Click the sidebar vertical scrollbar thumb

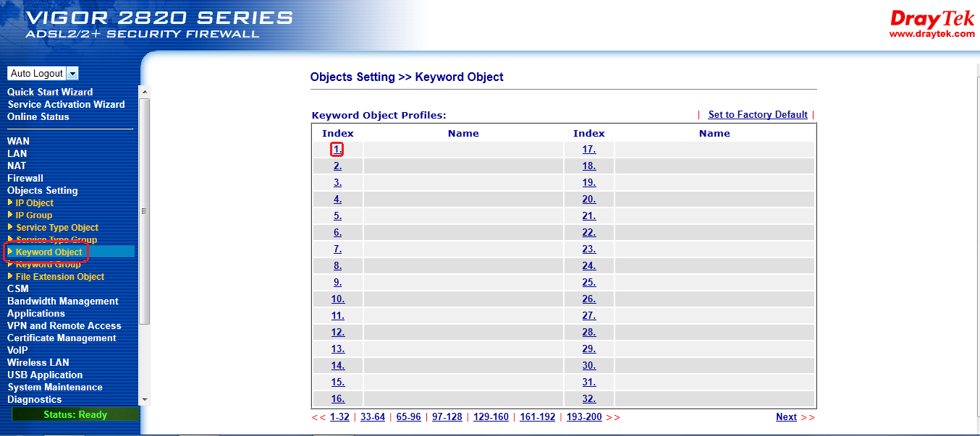(144, 211)
